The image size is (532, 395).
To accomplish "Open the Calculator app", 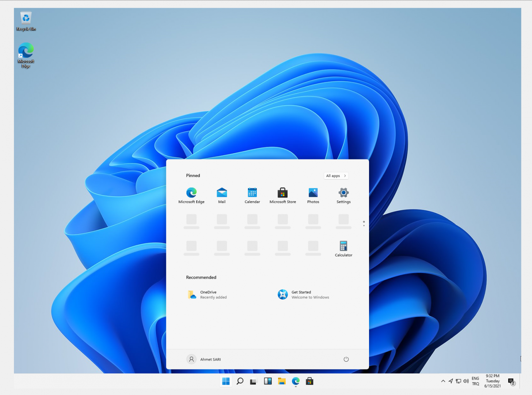I will [343, 249].
